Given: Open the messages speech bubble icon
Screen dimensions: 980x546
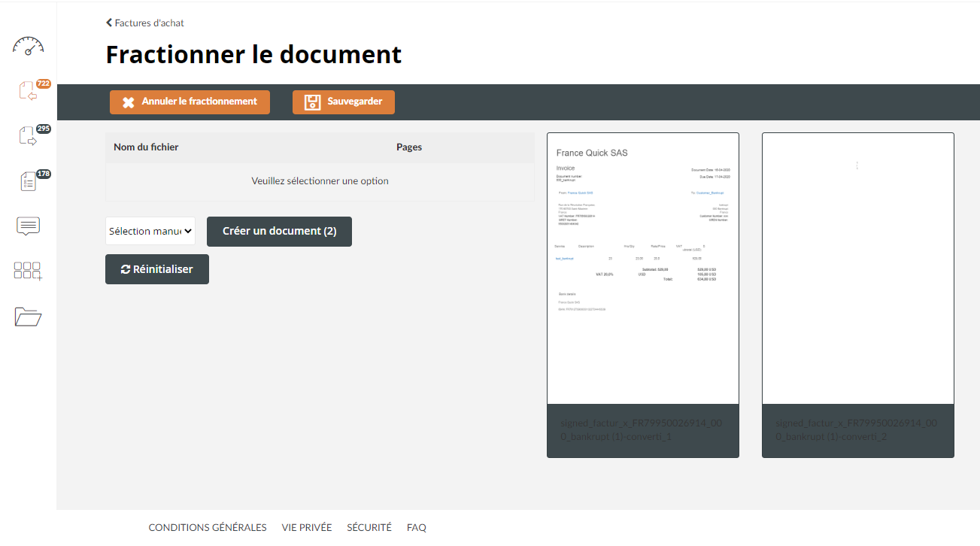Looking at the screenshot, I should [28, 226].
